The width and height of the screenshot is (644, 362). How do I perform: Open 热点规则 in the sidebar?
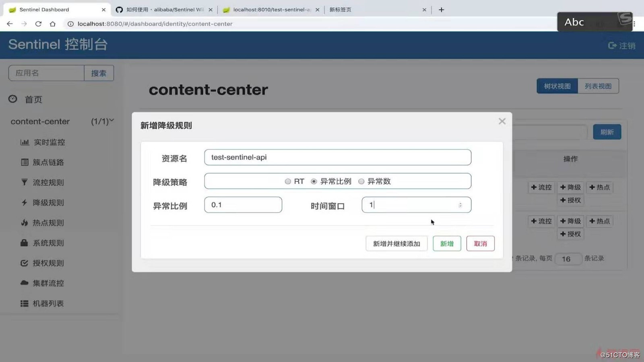click(x=48, y=222)
